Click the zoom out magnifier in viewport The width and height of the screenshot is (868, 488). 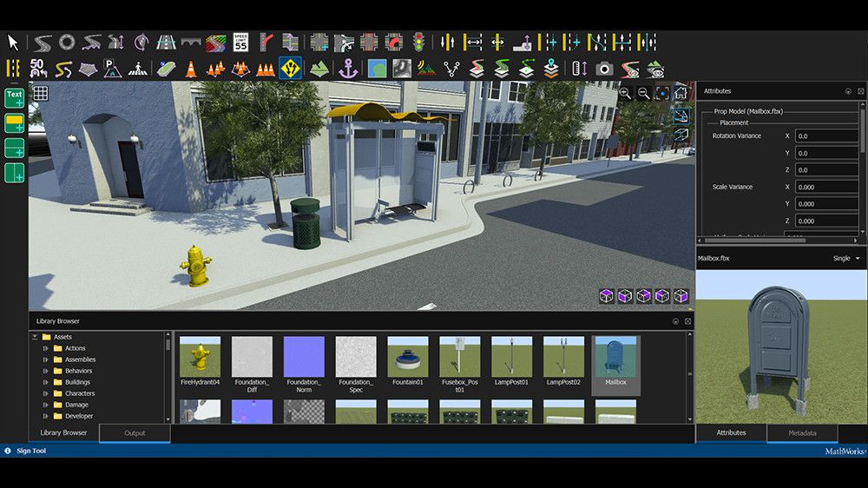(644, 94)
